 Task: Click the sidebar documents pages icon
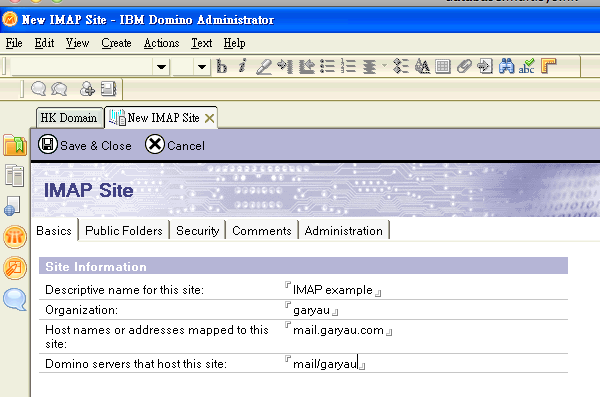tap(15, 176)
